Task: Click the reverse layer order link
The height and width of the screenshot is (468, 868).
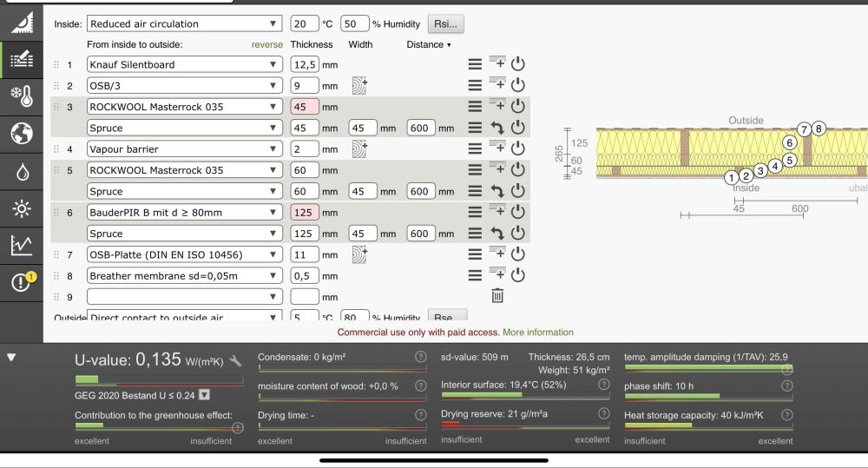Action: [x=266, y=44]
